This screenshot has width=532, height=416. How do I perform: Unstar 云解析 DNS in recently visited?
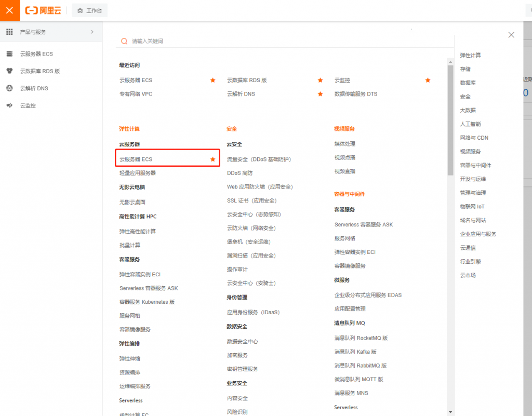tap(320, 94)
